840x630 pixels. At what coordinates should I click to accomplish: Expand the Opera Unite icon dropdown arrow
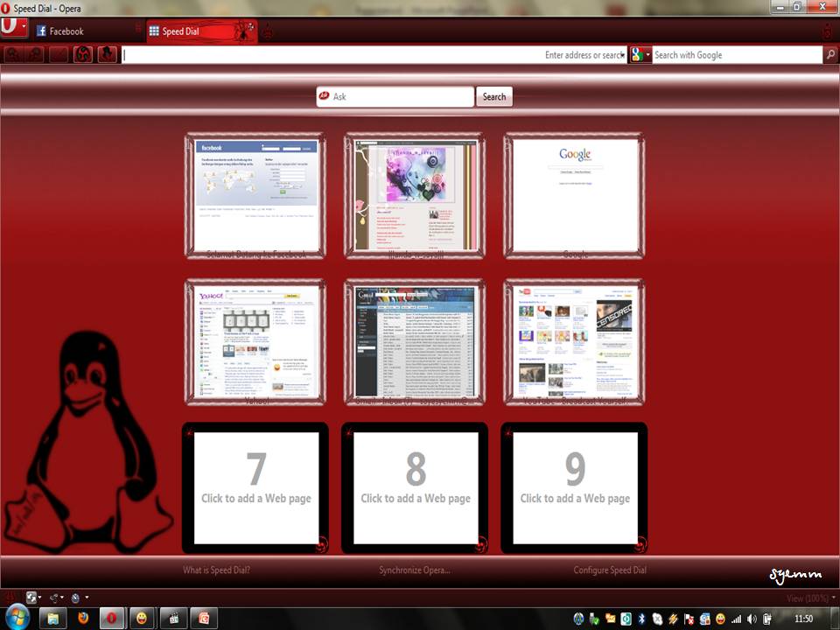[x=62, y=598]
